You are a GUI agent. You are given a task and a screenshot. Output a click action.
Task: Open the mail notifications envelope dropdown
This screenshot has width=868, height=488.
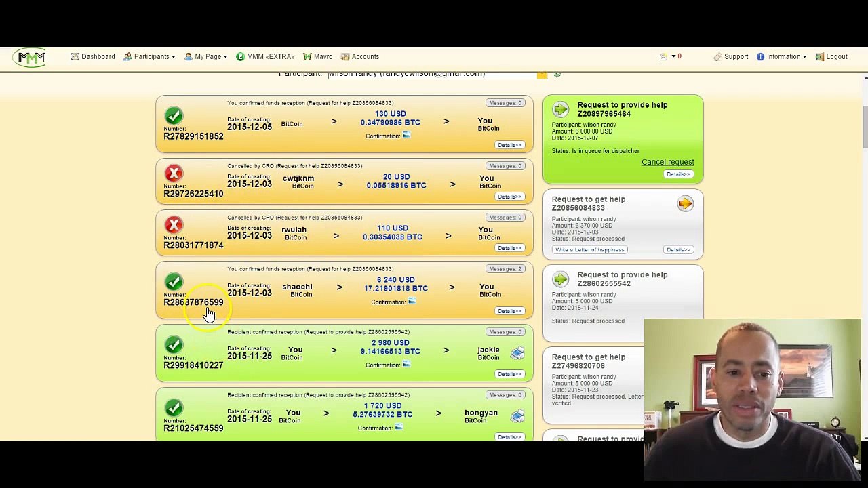[x=667, y=57]
